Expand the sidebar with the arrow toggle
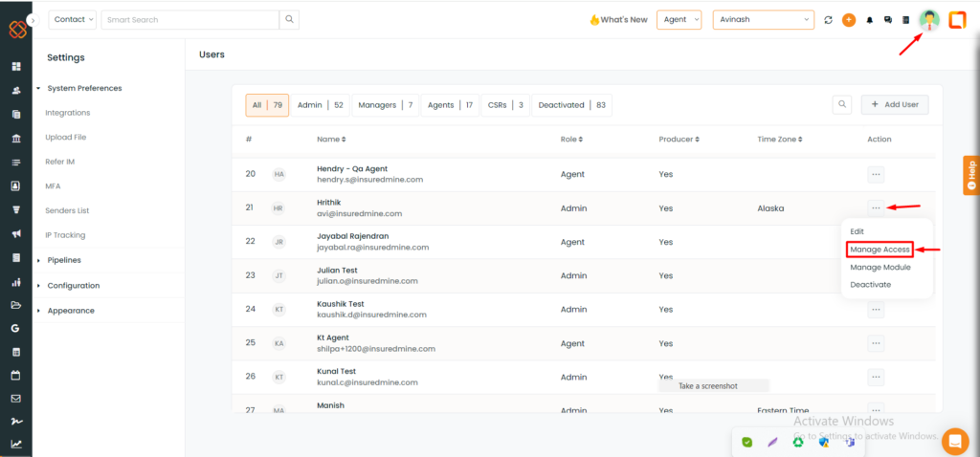The height and width of the screenshot is (457, 980). click(33, 20)
